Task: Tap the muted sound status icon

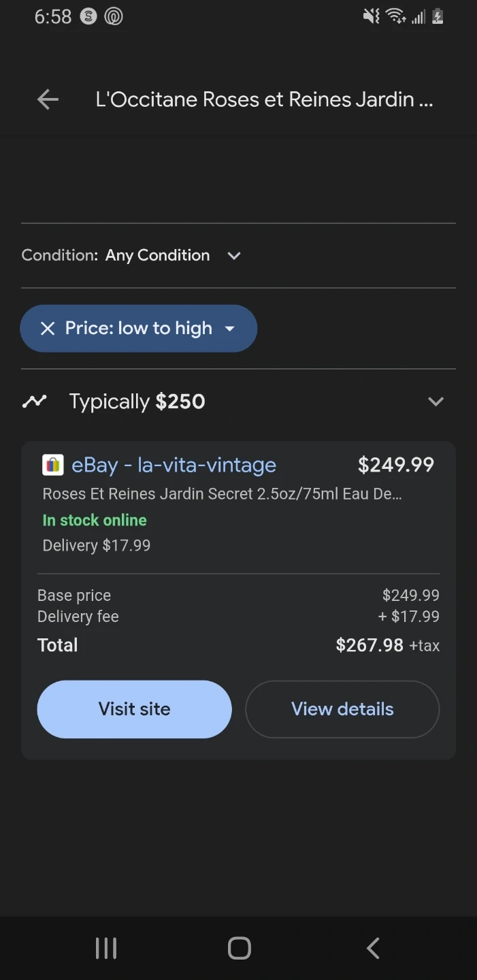Action: point(372,16)
